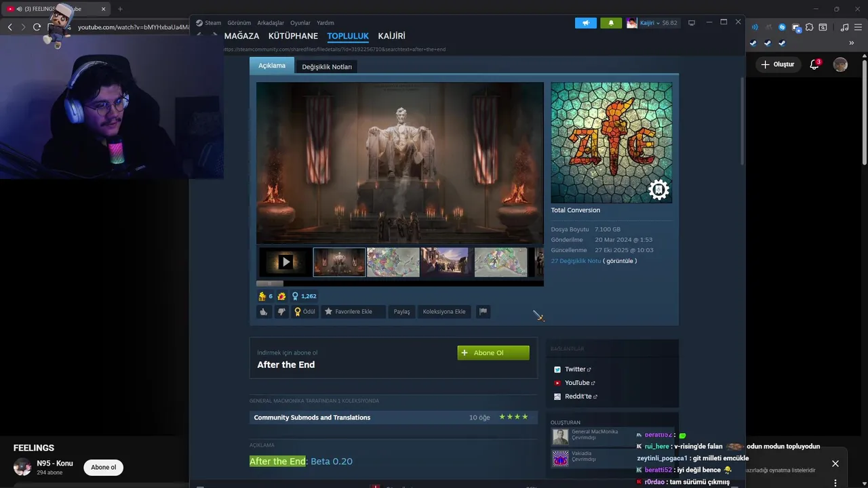Image resolution: width=868 pixels, height=488 pixels.
Task: Open YouTube notifications bell with badge 3
Action: pyautogui.click(x=815, y=64)
